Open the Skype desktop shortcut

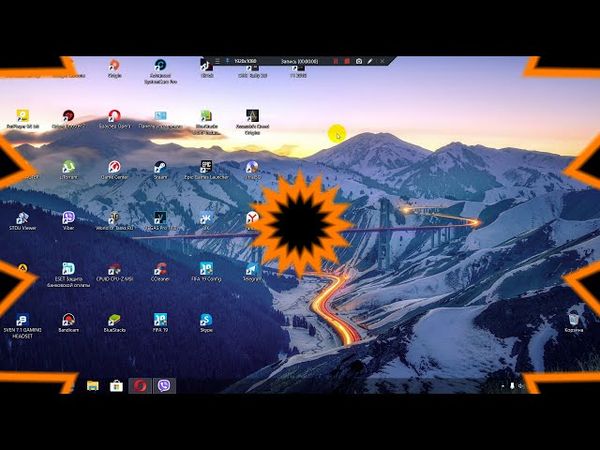click(x=206, y=320)
